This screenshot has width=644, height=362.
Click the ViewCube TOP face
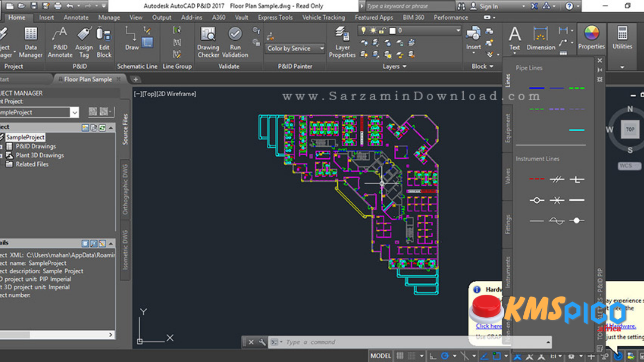[x=630, y=129]
